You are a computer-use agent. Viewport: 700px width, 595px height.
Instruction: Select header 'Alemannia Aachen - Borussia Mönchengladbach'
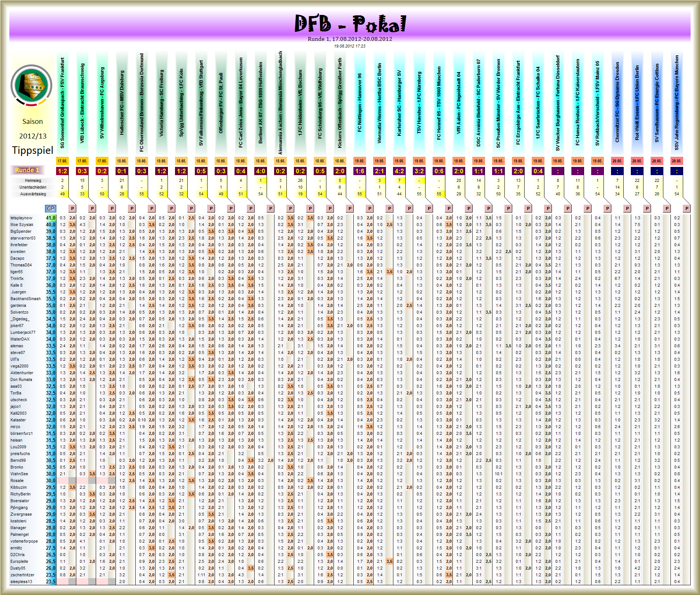point(280,103)
